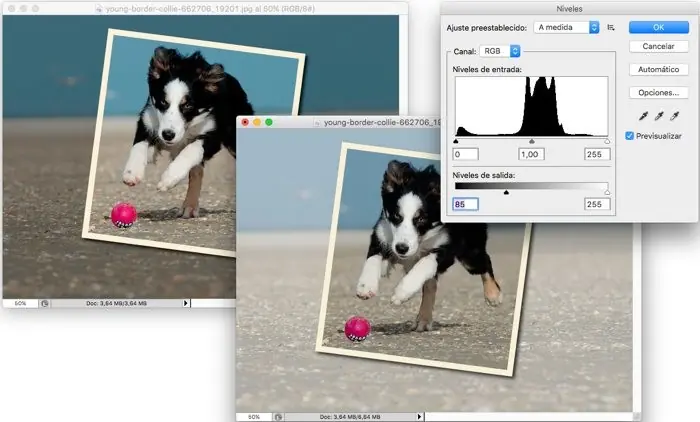Click the black output levels slider handle
Image resolution: width=700 pixels, height=422 pixels.
point(506,192)
